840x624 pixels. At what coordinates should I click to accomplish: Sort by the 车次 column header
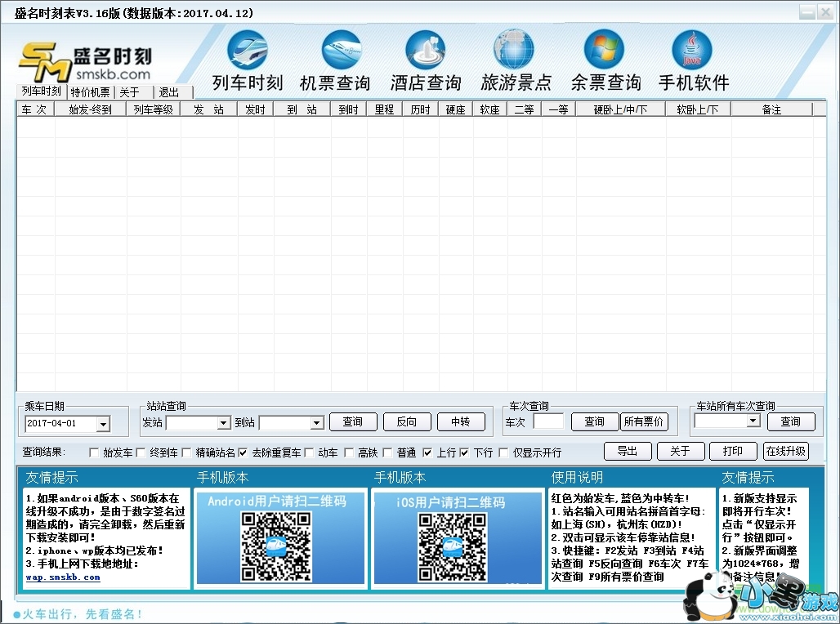[35, 109]
